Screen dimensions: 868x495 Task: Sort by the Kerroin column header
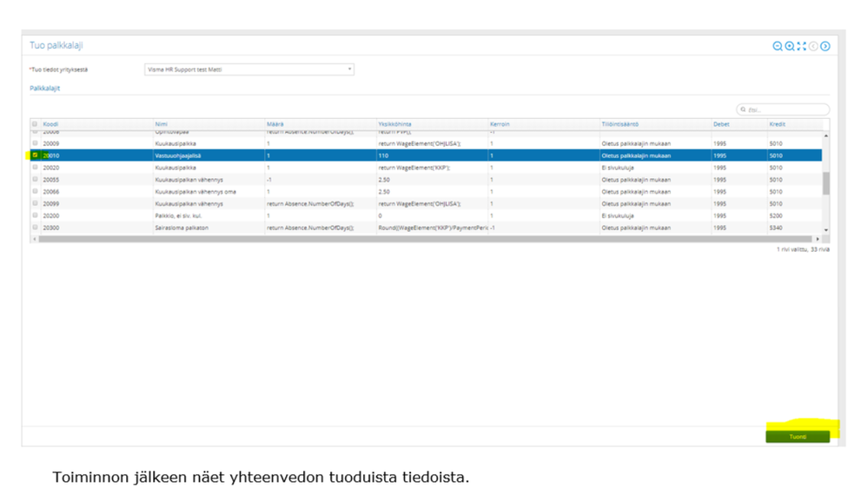coord(500,124)
